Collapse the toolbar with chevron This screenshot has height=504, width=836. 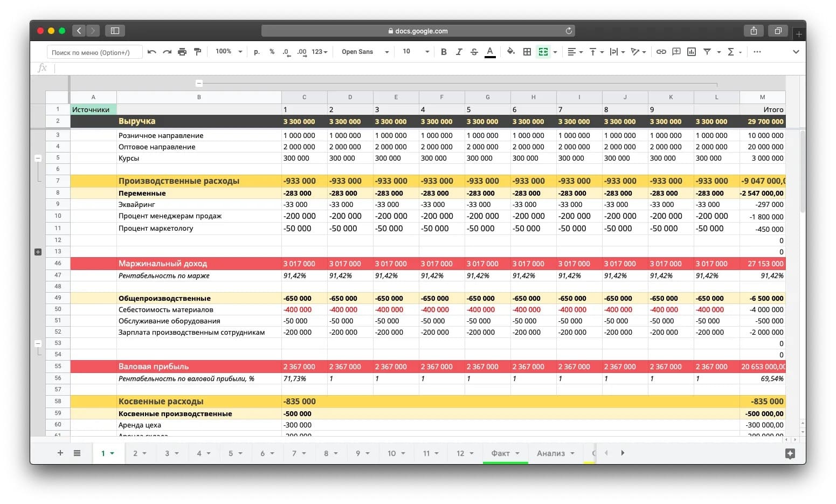(796, 52)
